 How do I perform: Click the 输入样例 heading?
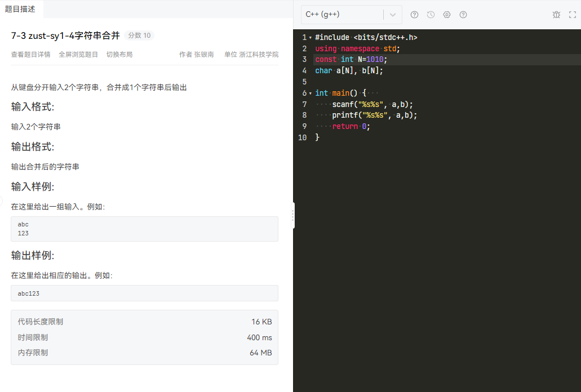tap(33, 186)
